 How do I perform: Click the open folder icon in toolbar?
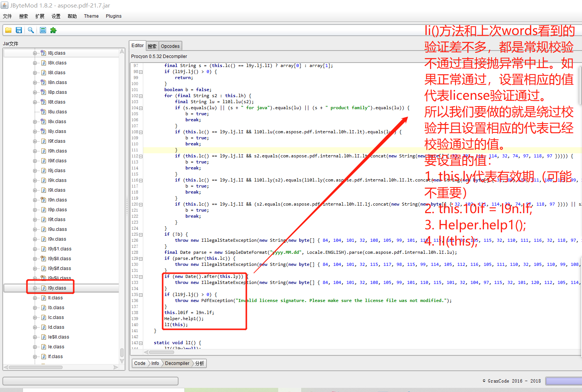tap(8, 30)
